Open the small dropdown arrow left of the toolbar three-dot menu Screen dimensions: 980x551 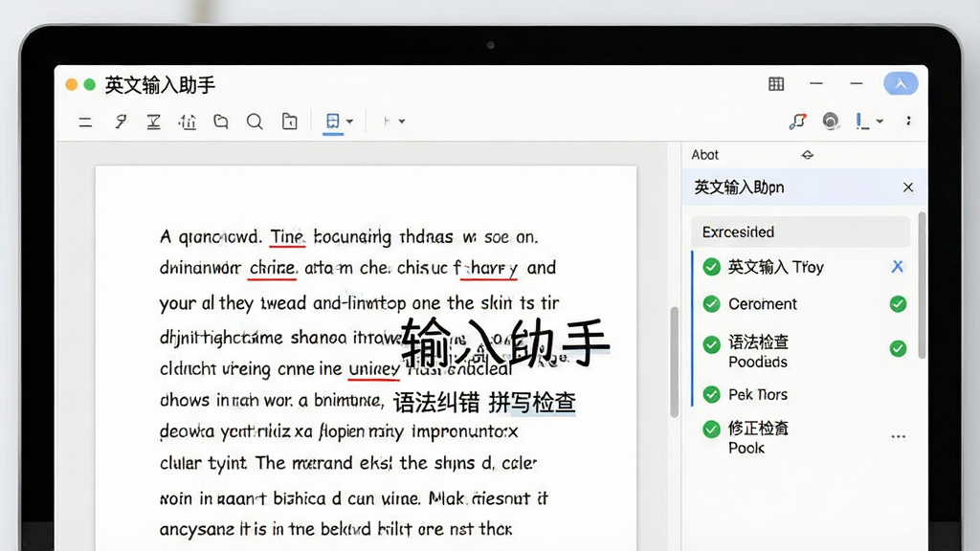coord(880,121)
